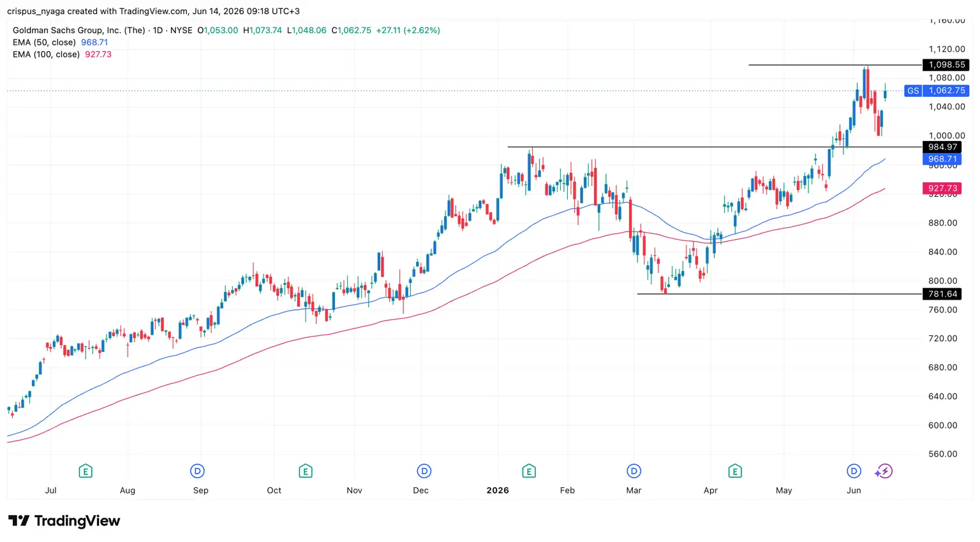This screenshot has width=980, height=542.
Task: Click the GS ticker tag on price axis
Action: [x=913, y=91]
